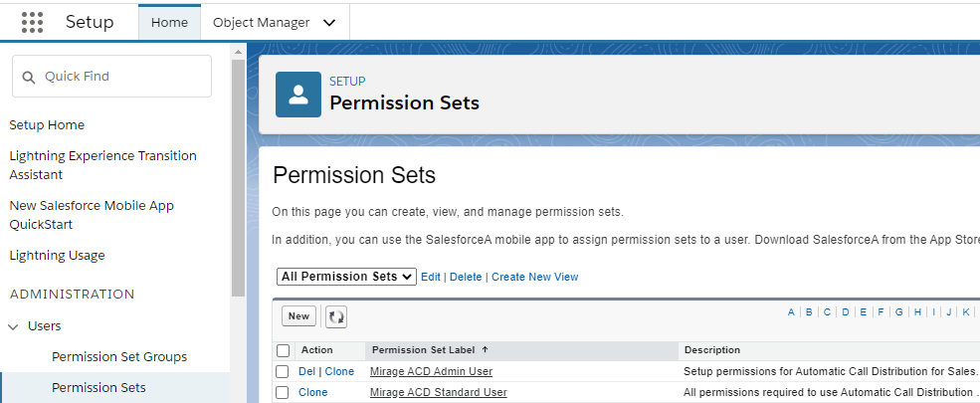Viewport: 980px width, 403px height.
Task: Filter list by letter F
Action: tap(881, 311)
